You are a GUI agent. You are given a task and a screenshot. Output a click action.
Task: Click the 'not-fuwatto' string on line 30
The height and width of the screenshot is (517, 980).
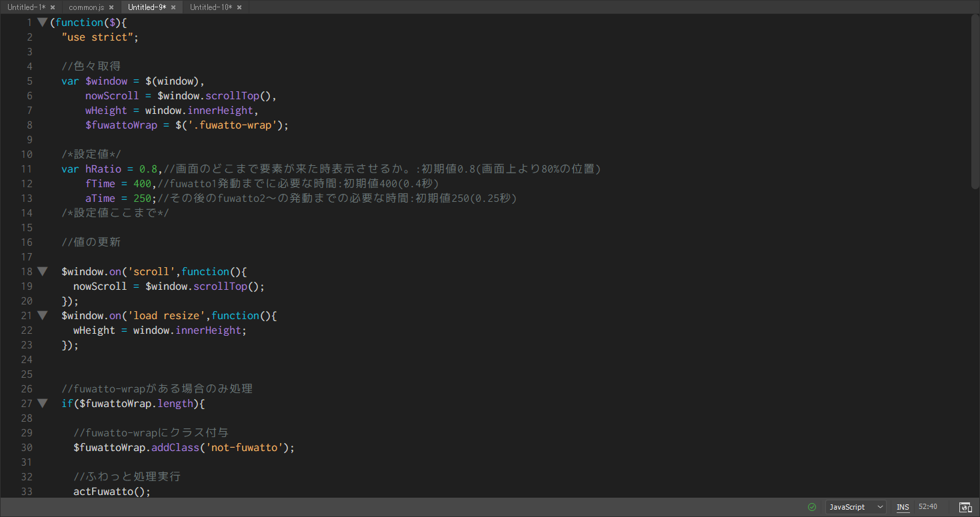point(244,447)
